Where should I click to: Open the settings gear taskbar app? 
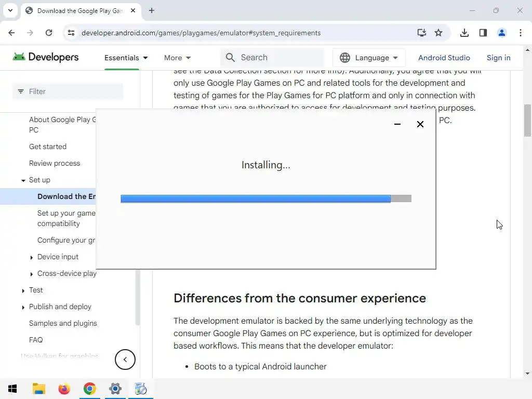click(115, 389)
